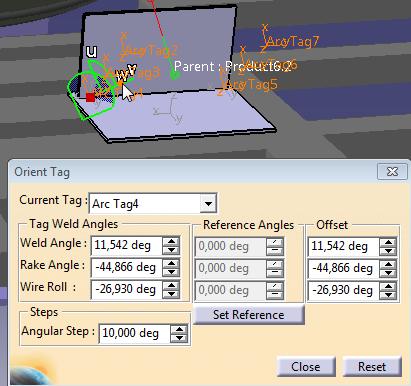Click inside the Weld Angle field
This screenshot has width=411, height=386.
[126, 245]
